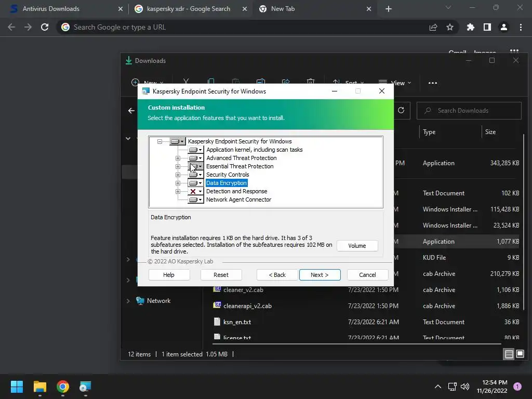
Task: Open Chrome profile icon
Action: (x=504, y=27)
